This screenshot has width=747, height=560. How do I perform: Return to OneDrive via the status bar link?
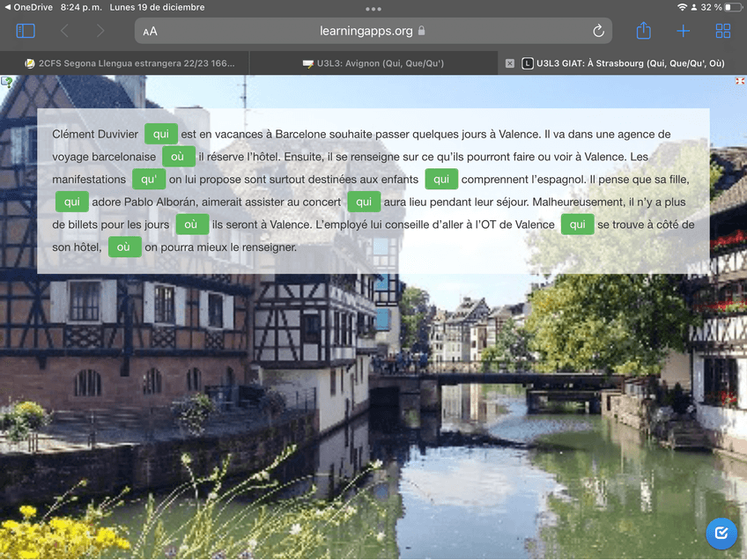[29, 7]
